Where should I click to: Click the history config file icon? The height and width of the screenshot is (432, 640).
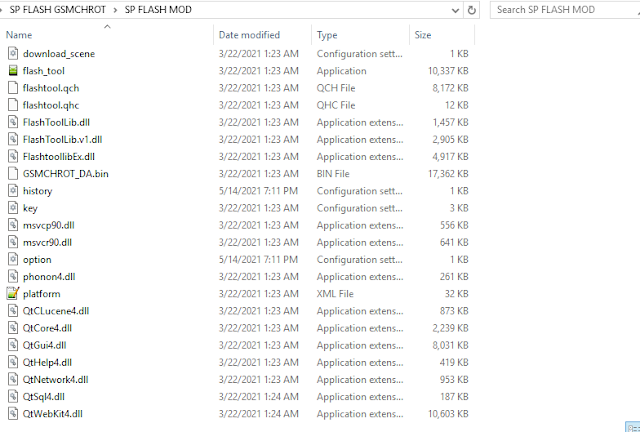pos(13,191)
